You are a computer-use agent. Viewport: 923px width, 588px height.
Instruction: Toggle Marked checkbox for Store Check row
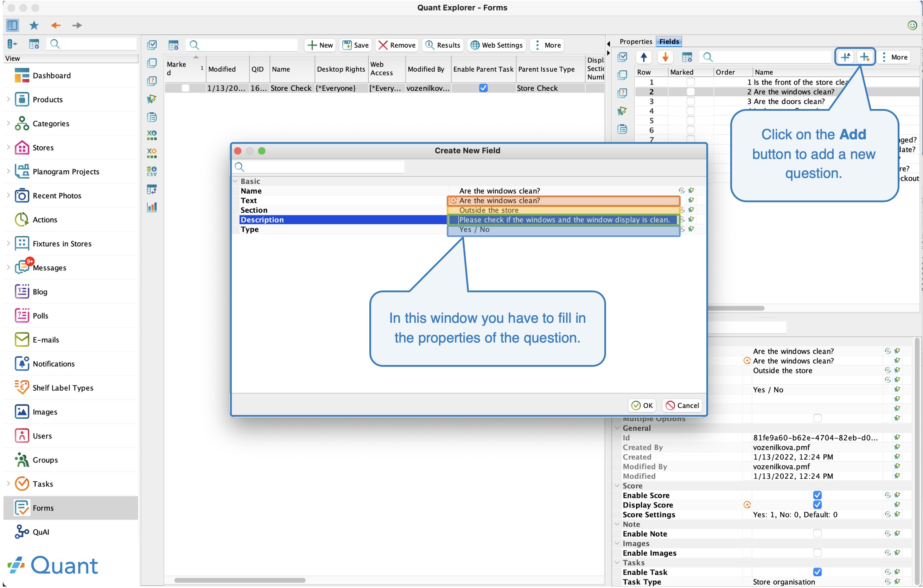tap(185, 88)
